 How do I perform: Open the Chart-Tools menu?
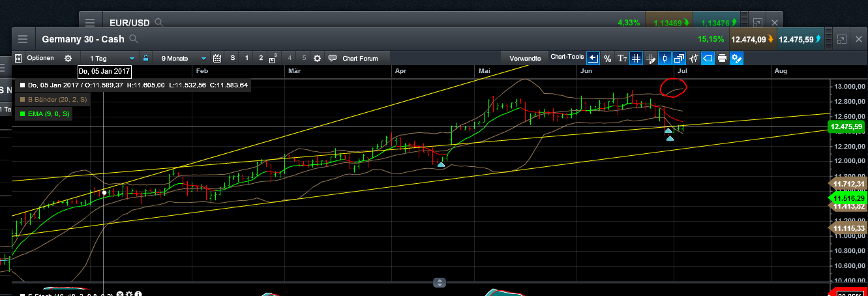point(567,57)
